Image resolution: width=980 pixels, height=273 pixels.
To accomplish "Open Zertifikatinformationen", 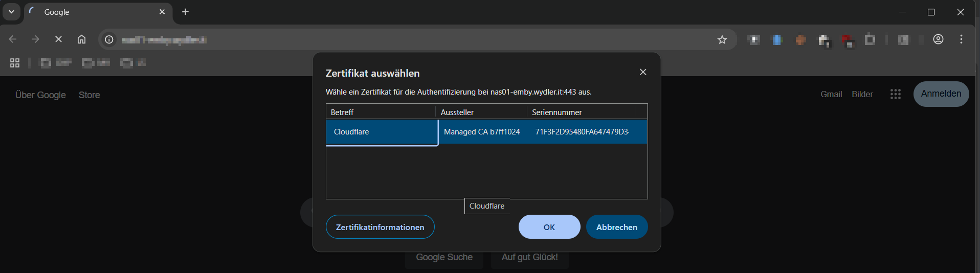I will [380, 227].
